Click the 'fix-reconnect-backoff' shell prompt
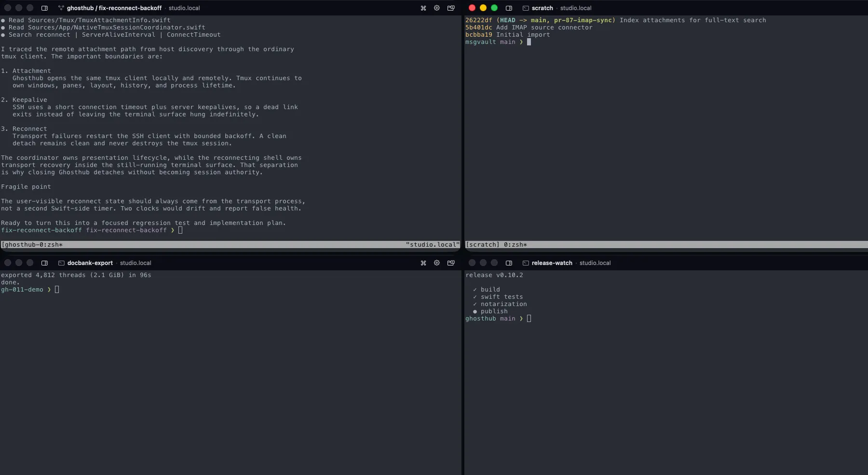The width and height of the screenshot is (868, 475). point(88,230)
